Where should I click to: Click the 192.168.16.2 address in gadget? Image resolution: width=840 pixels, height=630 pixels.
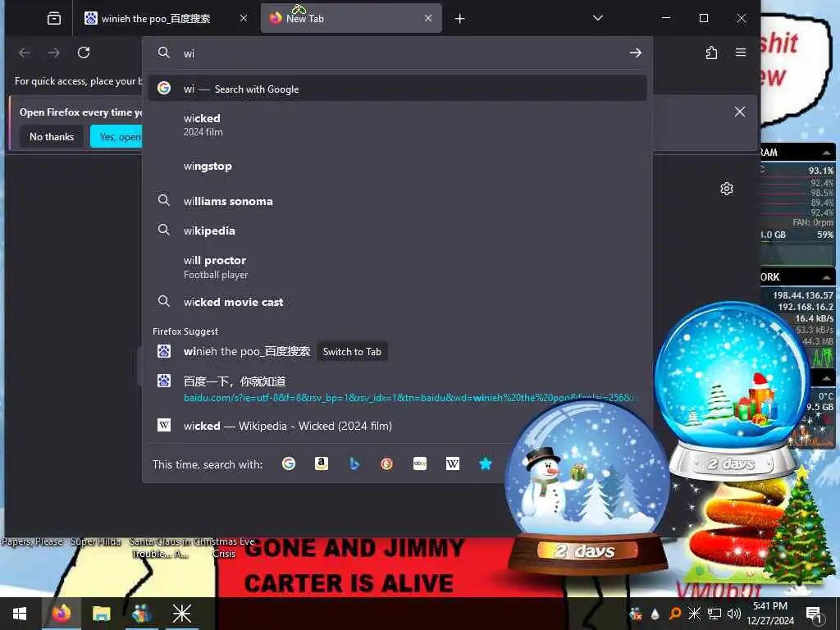[806, 307]
